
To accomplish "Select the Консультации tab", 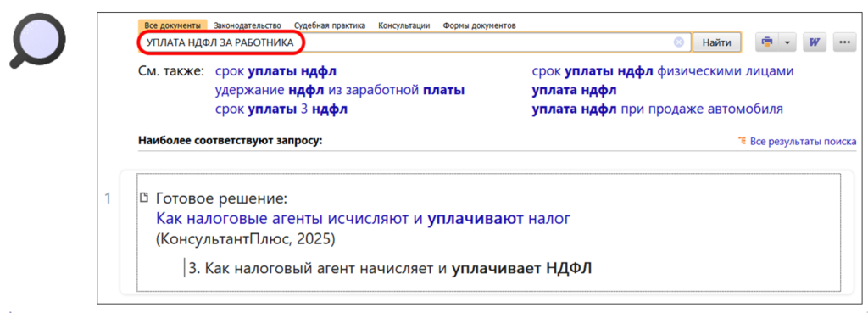I will (x=404, y=25).
